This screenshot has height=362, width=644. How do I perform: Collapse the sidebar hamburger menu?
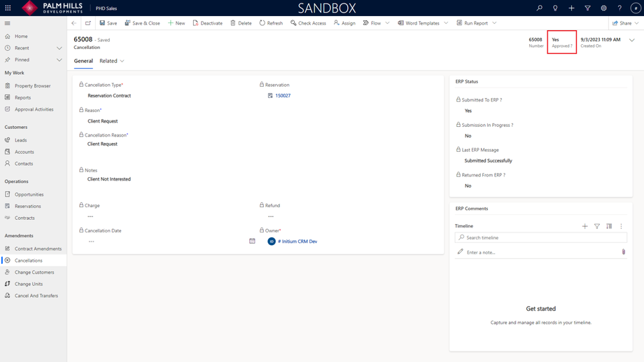8,23
